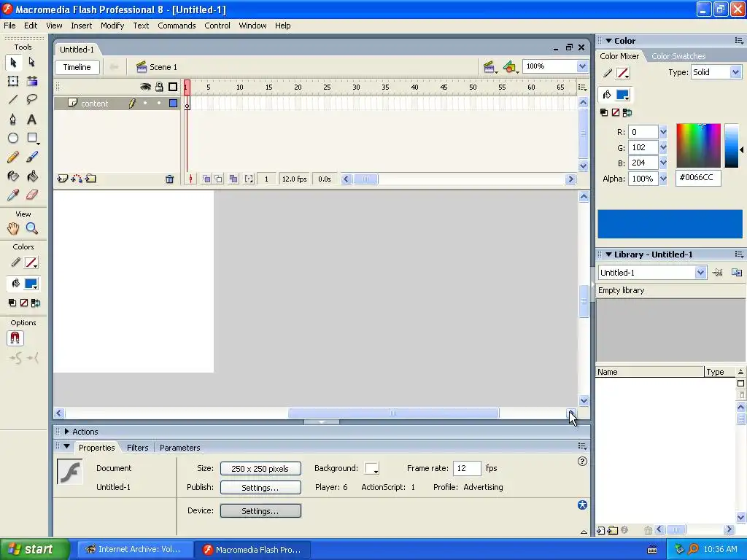Toggle Show All Layers as Outlines
This screenshot has width=747, height=560.
coord(173,87)
